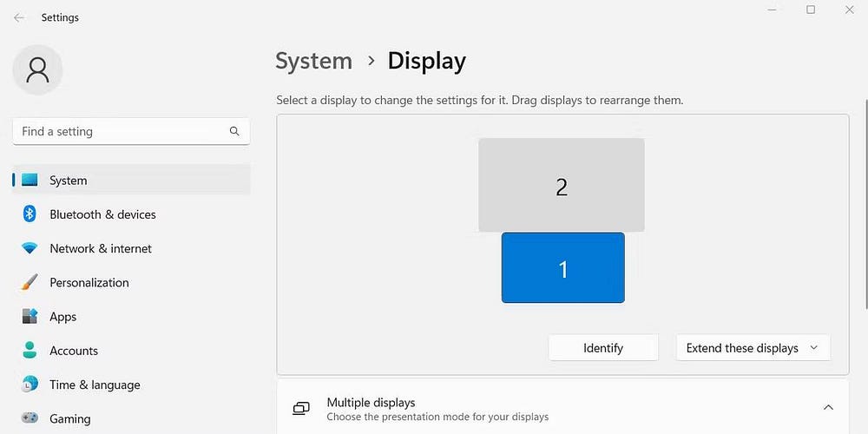Viewport: 868px width, 434px height.
Task: Focus the Find a setting field
Action: [x=131, y=131]
